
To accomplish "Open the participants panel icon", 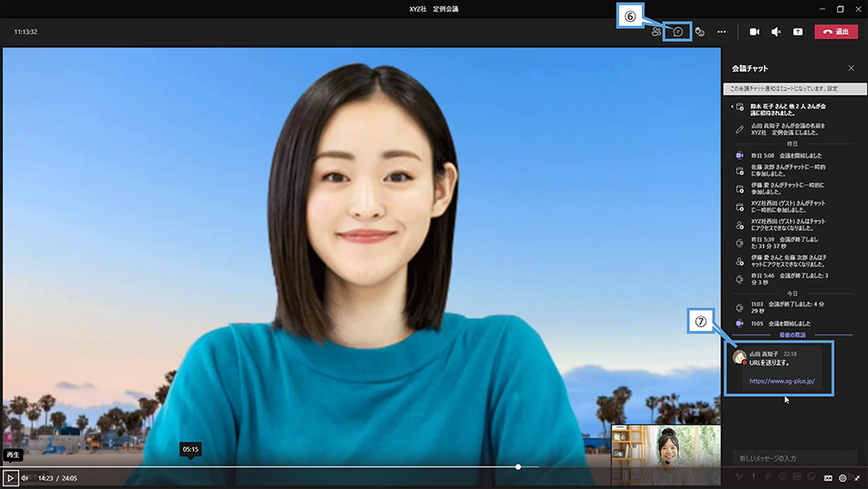I will tap(656, 32).
